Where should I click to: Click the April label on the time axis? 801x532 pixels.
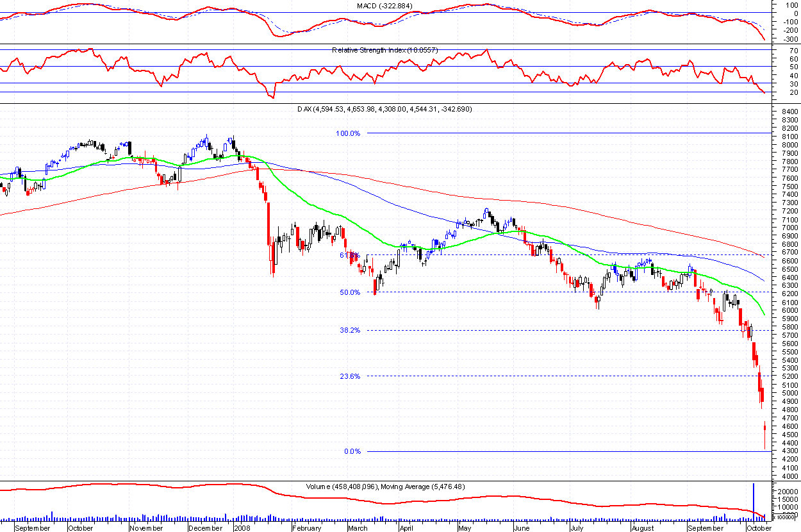[x=406, y=528]
